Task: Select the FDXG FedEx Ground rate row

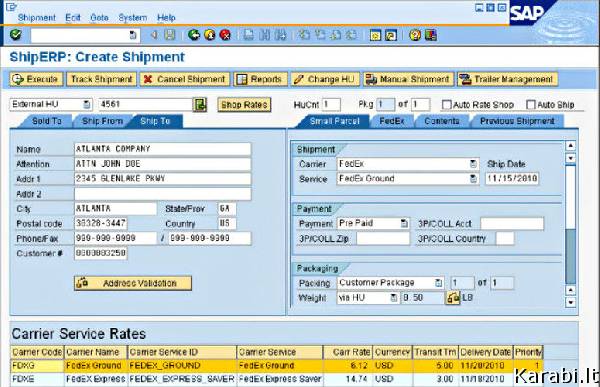Action: click(277, 366)
